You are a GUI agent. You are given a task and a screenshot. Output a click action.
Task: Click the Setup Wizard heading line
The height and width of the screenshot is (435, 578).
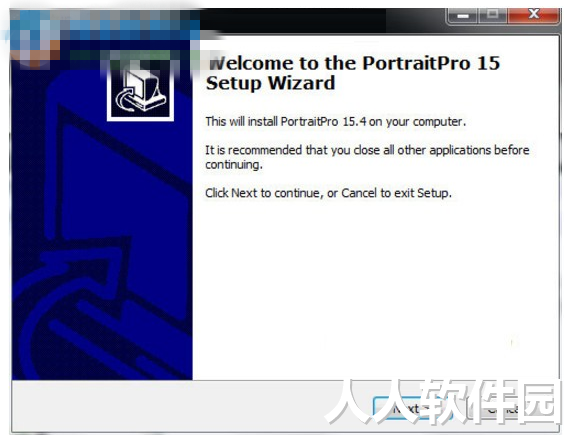pos(271,83)
